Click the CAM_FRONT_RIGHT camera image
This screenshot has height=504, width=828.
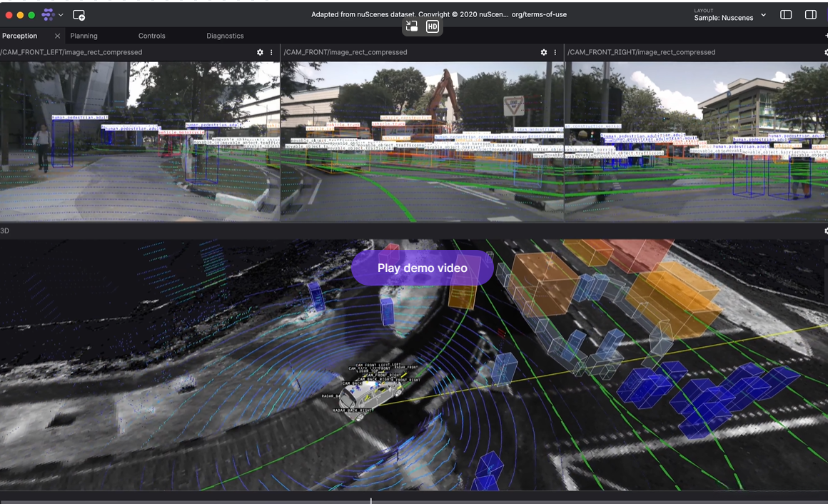(x=696, y=141)
